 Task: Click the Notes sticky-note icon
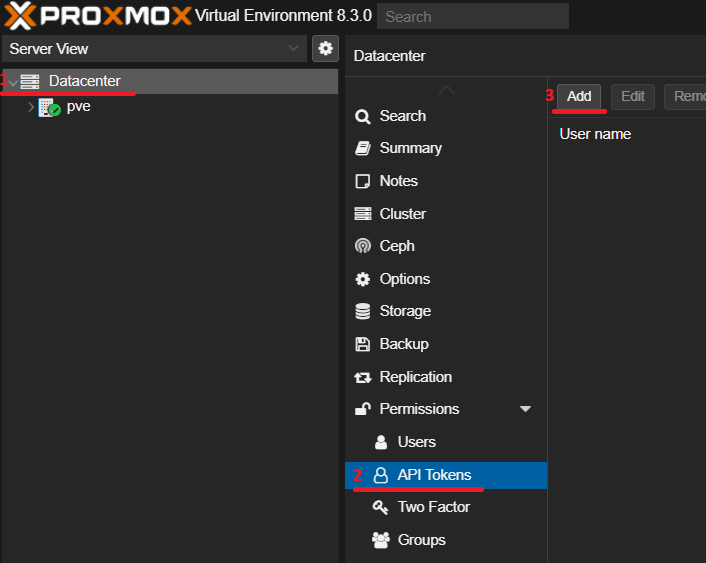point(362,181)
